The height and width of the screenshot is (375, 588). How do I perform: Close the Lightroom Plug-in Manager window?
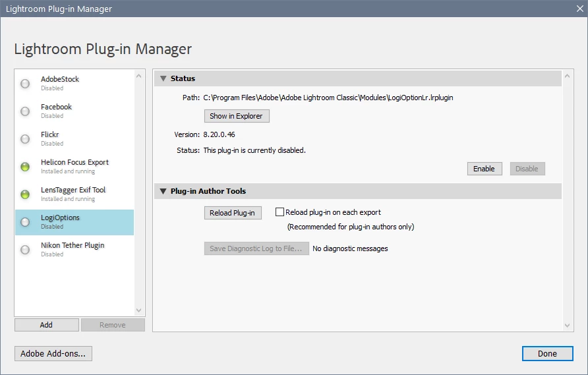(579, 9)
